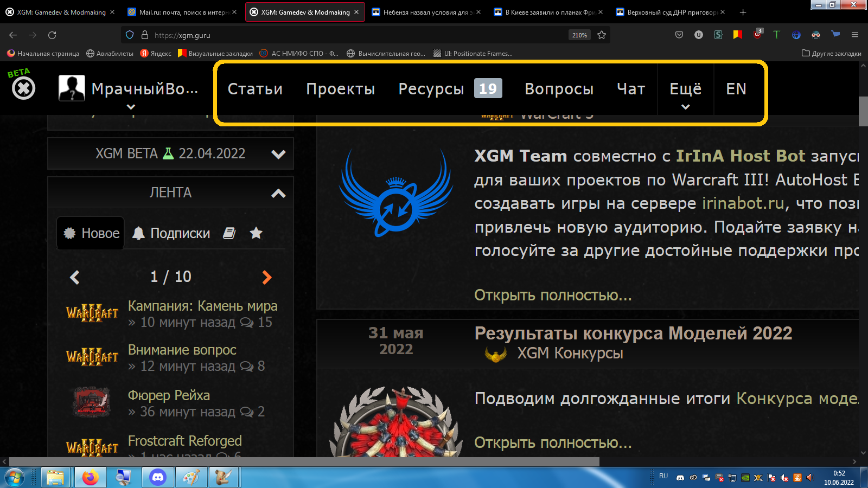Select the Новое feed tab
The width and height of the screenshot is (868, 488).
click(91, 233)
